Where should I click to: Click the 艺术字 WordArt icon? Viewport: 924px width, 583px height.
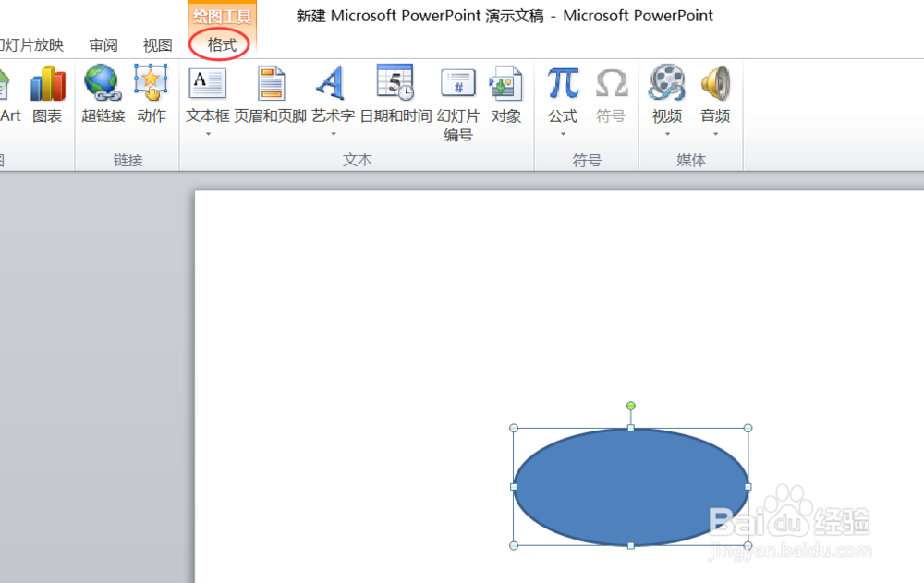333,84
